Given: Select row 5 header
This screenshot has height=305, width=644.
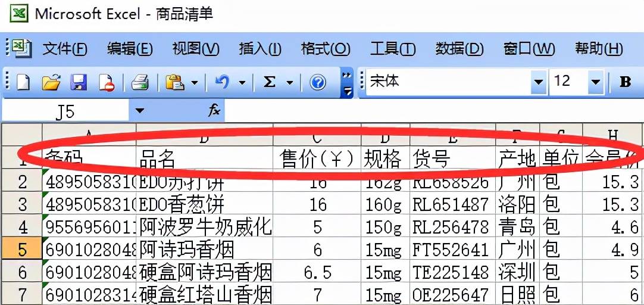Looking at the screenshot, I should [x=21, y=250].
